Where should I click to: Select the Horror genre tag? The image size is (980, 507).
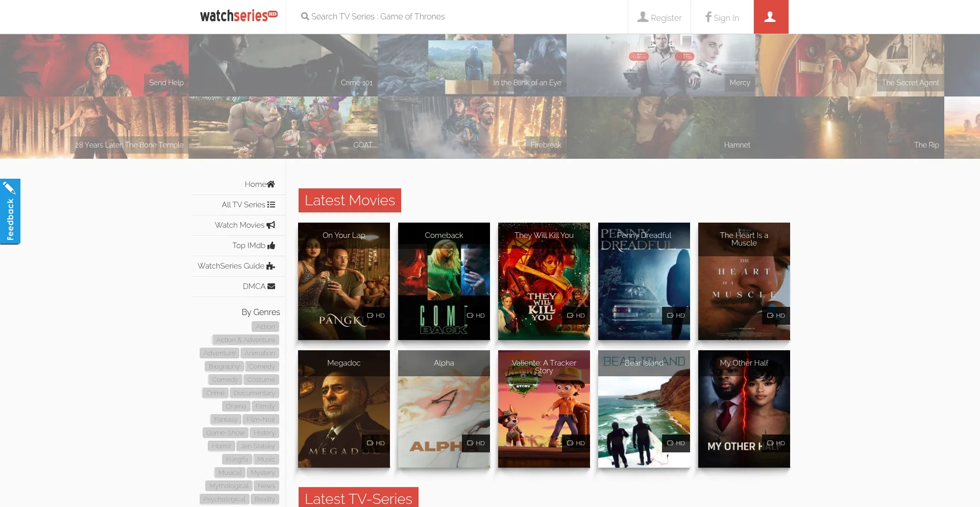(222, 446)
